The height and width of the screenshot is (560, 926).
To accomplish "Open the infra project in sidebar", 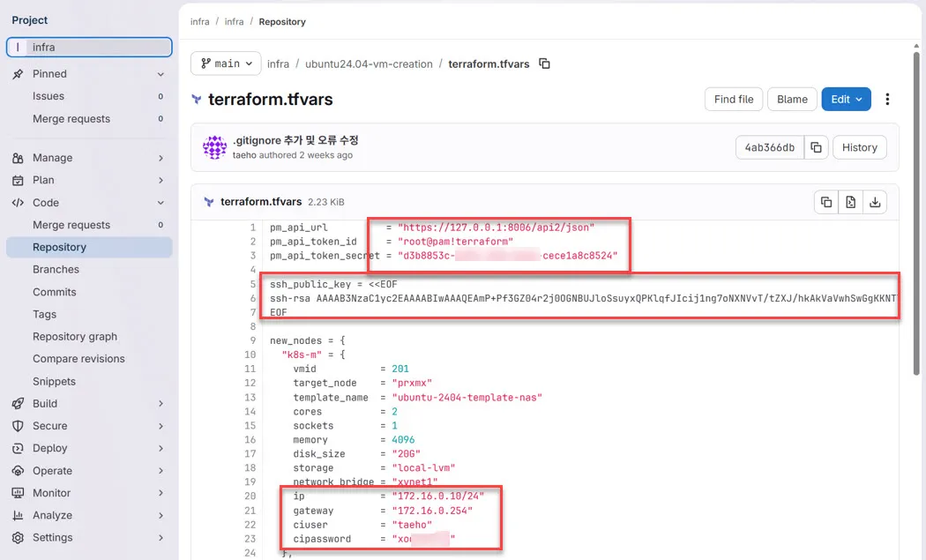I will 89,48.
